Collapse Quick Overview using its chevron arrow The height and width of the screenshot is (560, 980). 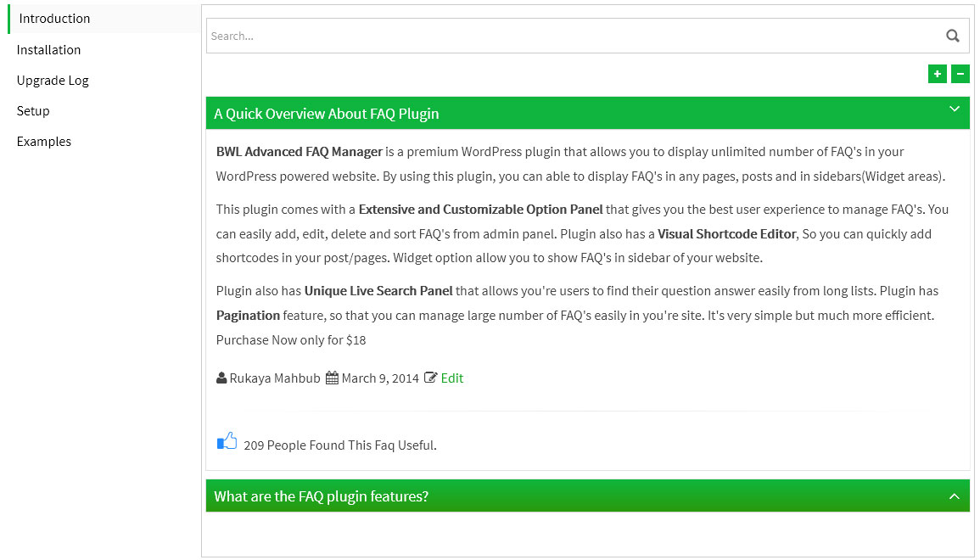click(x=954, y=109)
